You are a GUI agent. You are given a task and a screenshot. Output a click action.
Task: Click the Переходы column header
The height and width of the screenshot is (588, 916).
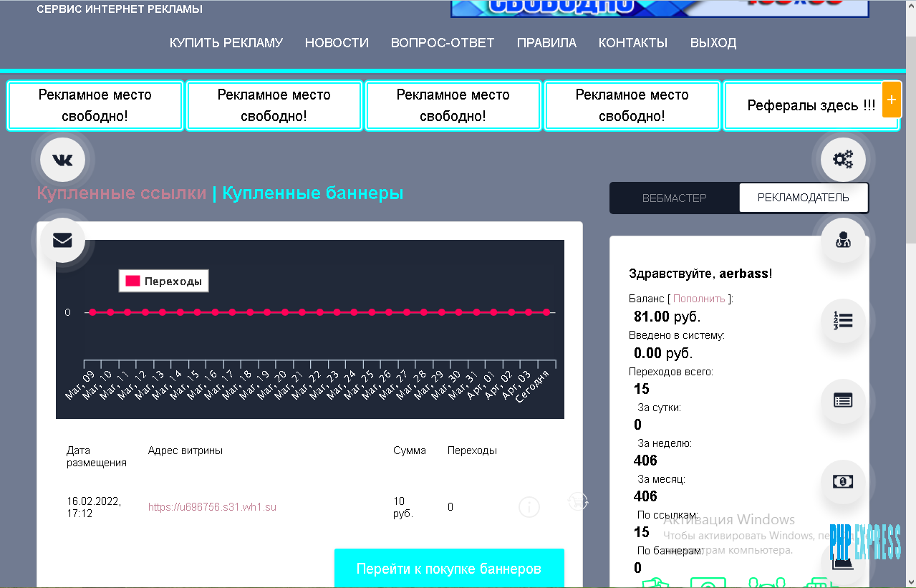pyautogui.click(x=472, y=450)
